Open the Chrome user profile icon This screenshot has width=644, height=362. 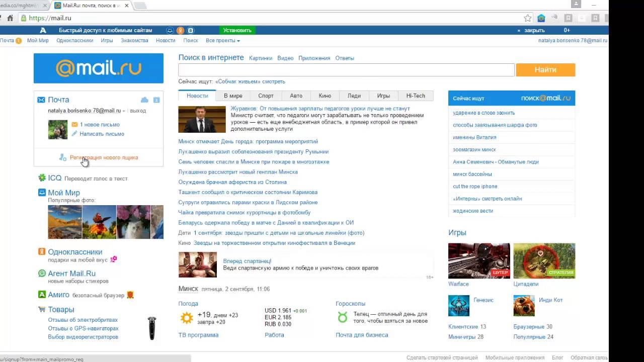(576, 4)
